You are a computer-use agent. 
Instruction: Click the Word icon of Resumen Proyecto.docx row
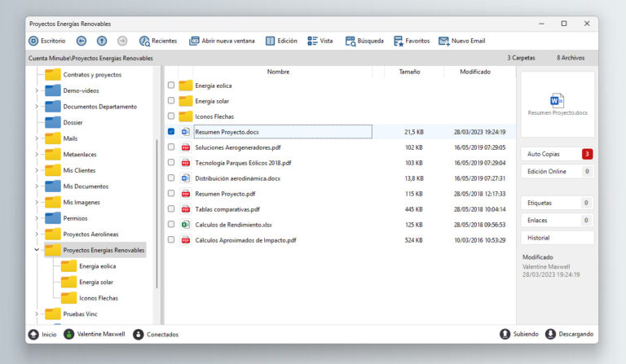tap(186, 132)
